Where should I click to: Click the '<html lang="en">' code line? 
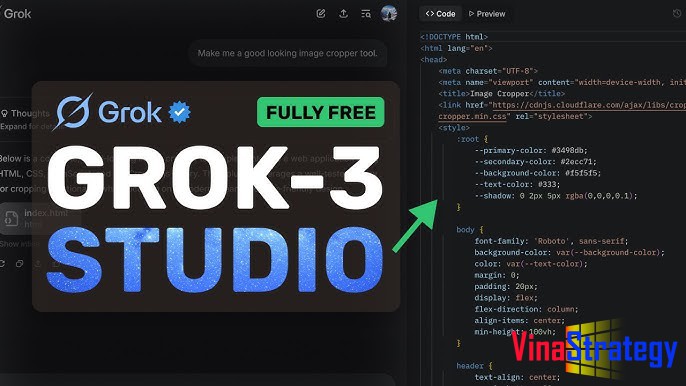pyautogui.click(x=456, y=48)
